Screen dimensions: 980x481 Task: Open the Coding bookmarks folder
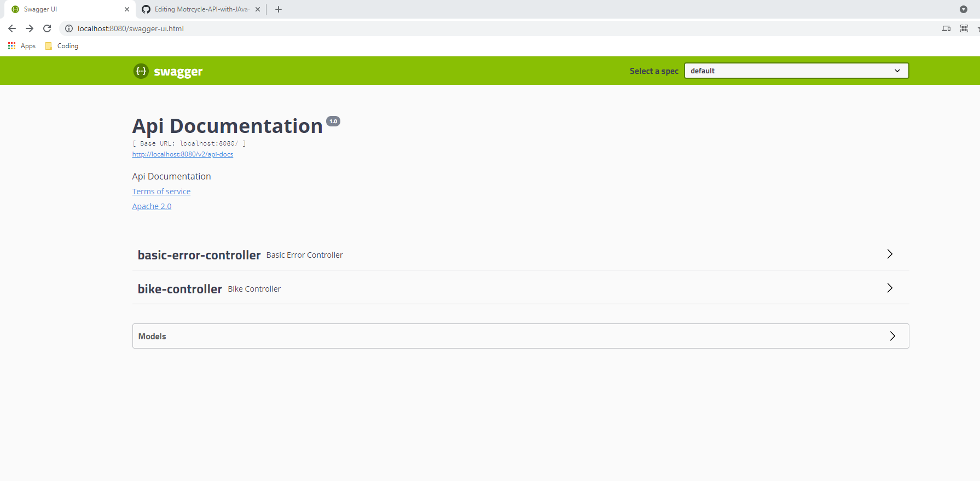[62, 46]
